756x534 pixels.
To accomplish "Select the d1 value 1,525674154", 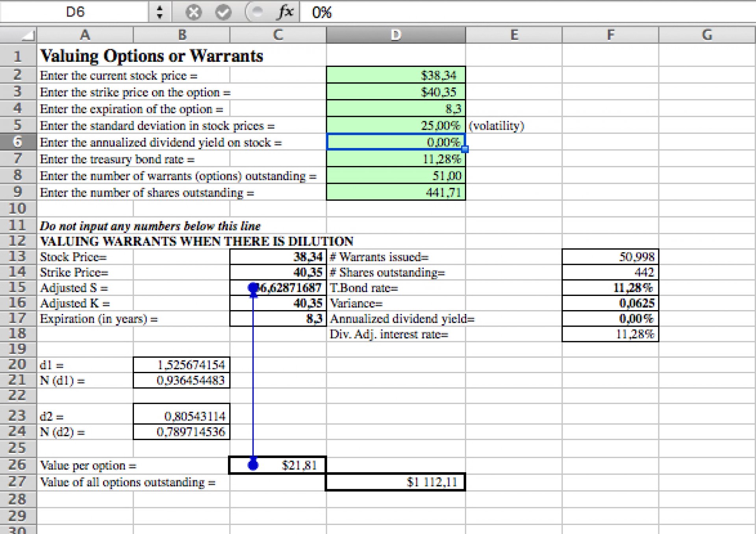I will 182,365.
